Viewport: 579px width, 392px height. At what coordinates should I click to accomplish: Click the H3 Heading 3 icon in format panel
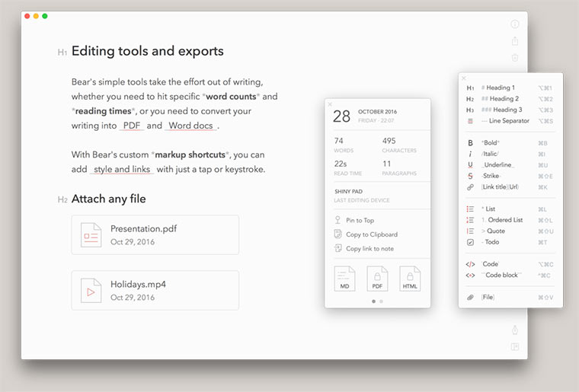point(470,110)
